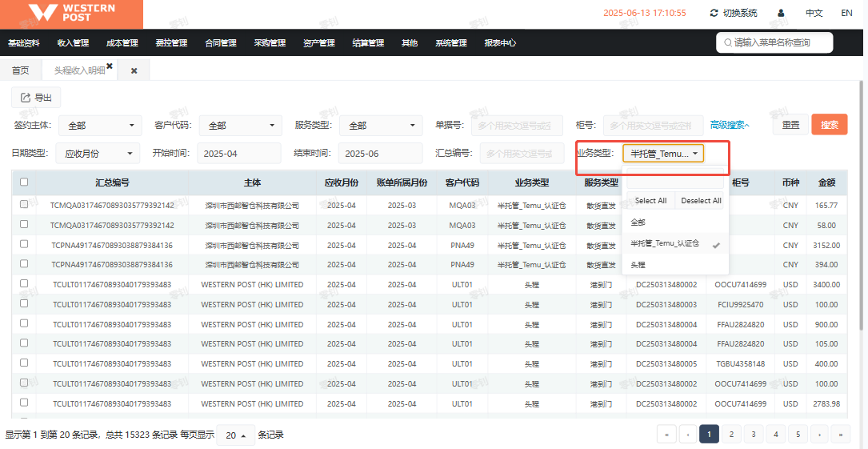Screen dimensions: 868x449
Task: Focus the 单据号 input field
Action: 517,126
